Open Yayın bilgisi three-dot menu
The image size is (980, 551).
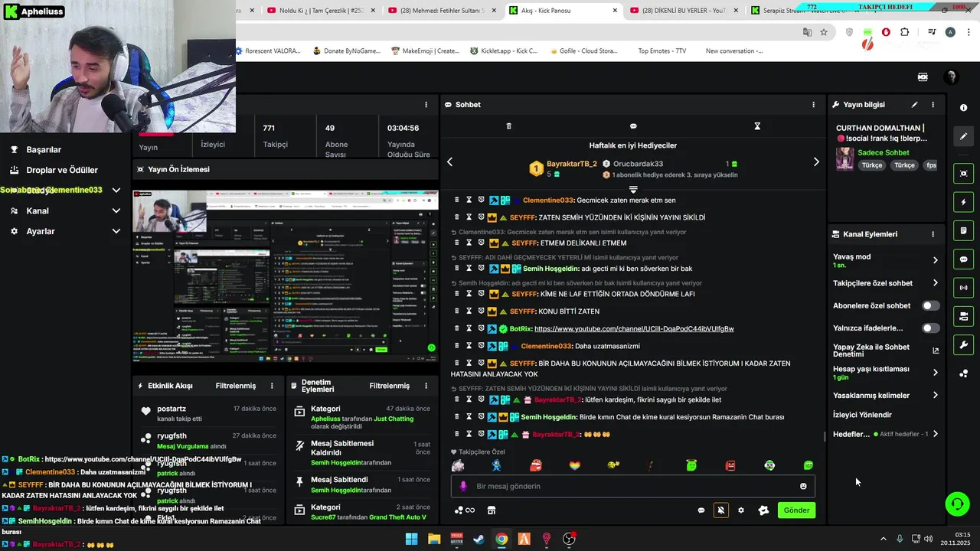tap(933, 105)
